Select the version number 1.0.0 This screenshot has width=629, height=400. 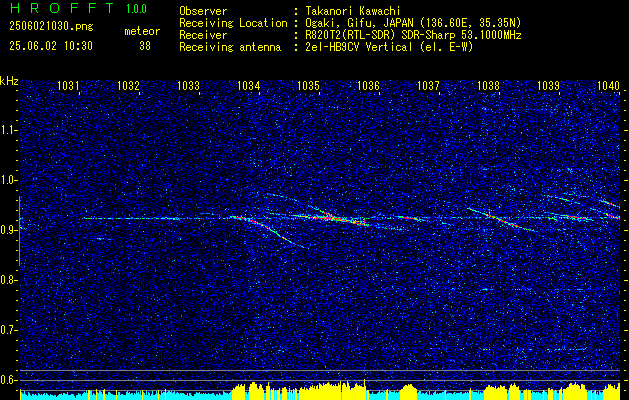[136, 8]
